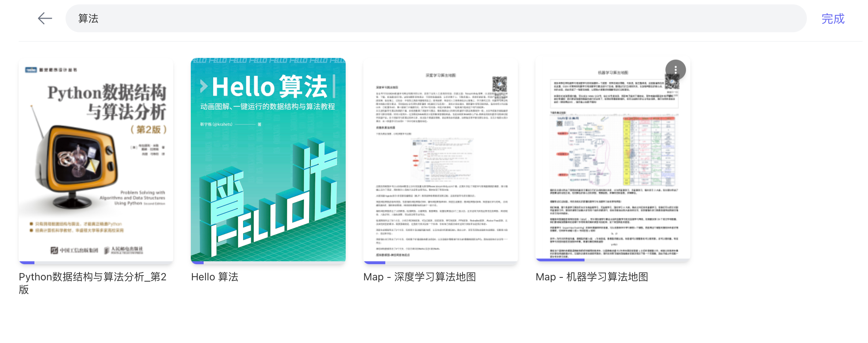Click the title text Python数据结构与算法分析_第2版
Viewport: 868px width, 343px height.
pyautogui.click(x=93, y=283)
